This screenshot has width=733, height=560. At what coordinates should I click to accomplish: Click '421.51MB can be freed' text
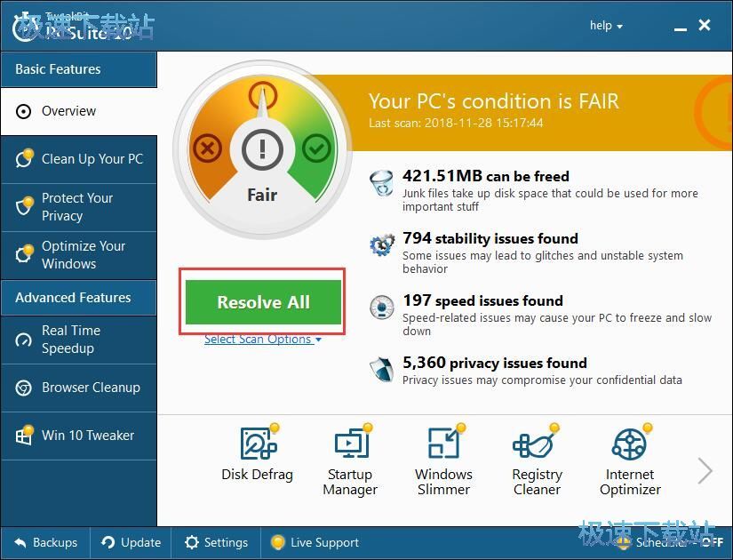[x=486, y=176]
